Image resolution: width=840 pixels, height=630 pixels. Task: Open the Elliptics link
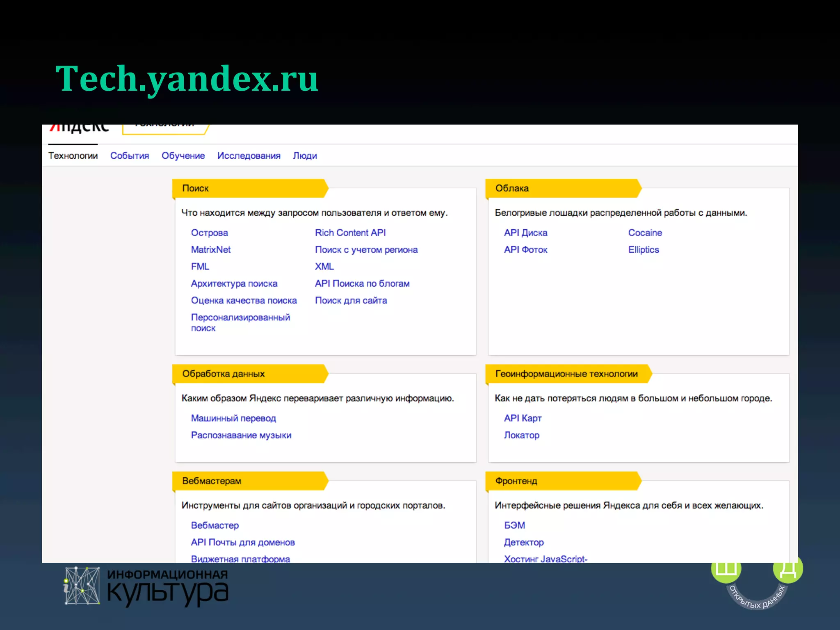click(644, 250)
